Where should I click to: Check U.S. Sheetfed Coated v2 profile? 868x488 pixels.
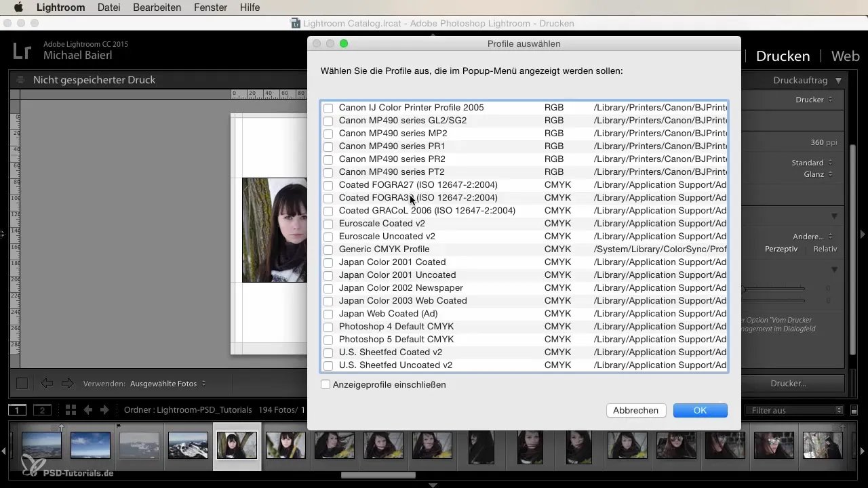pyautogui.click(x=328, y=352)
